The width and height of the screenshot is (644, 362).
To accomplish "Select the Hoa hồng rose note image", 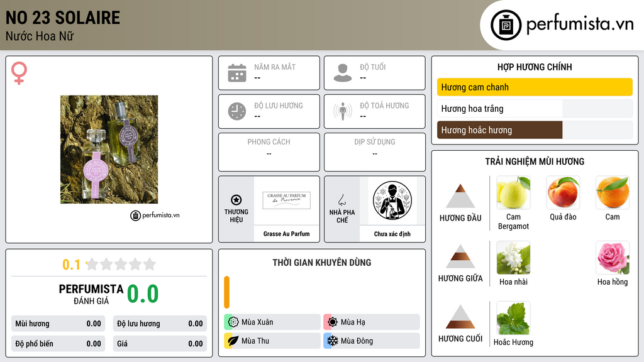I will [613, 258].
